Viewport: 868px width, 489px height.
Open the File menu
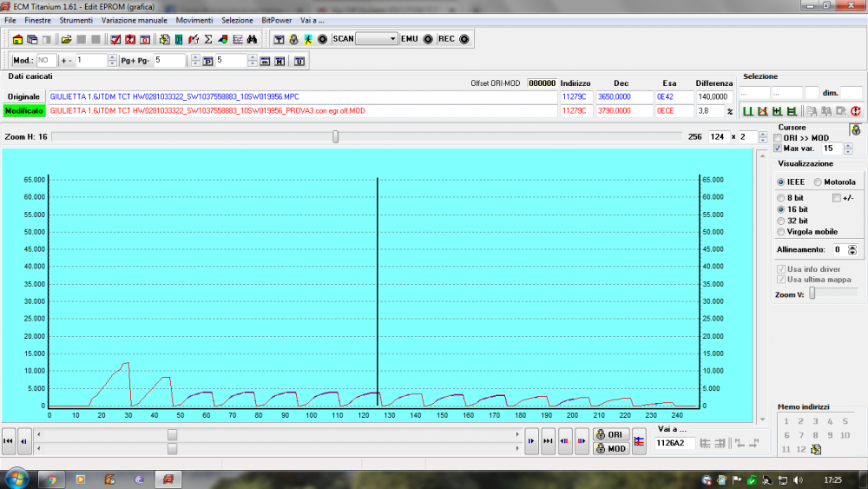10,21
